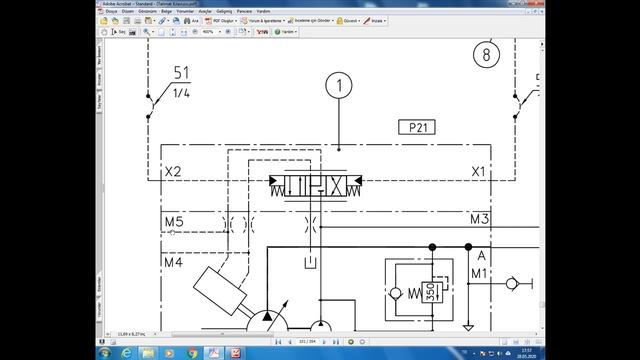Screen dimensions: 640x360
Task: Choose the Seç selection tool
Action: pyautogui.click(x=118, y=32)
